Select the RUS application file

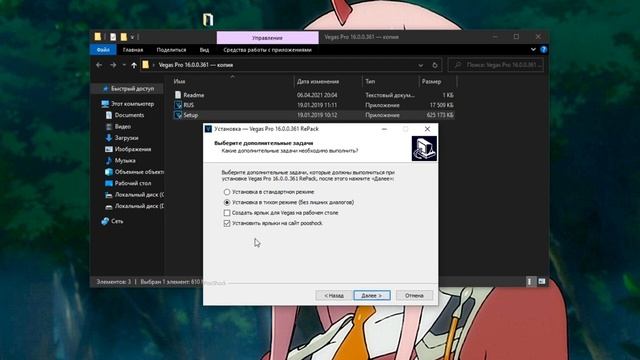[313, 105]
